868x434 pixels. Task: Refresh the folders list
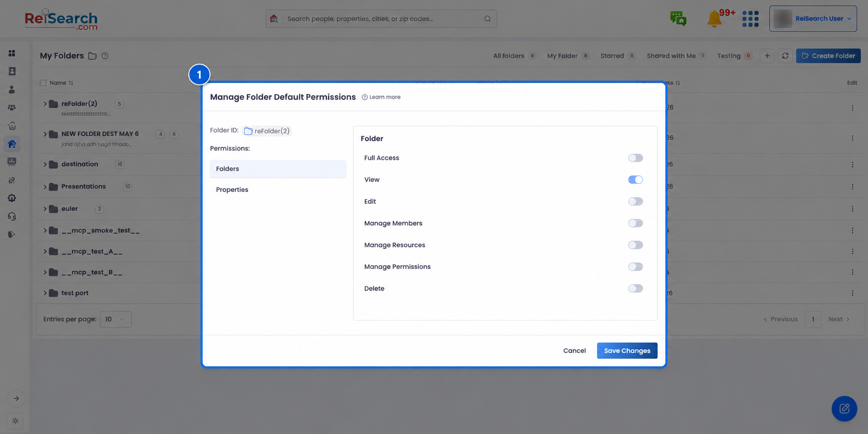point(785,56)
